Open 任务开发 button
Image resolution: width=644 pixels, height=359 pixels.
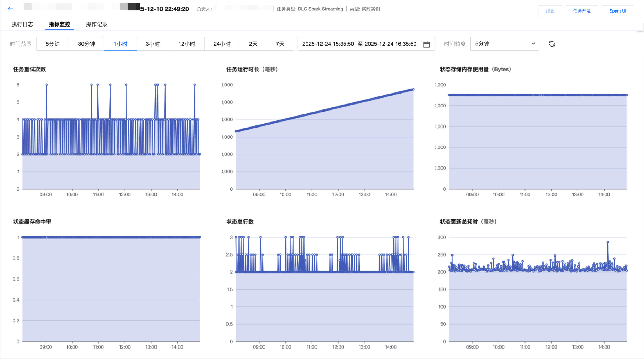click(x=582, y=11)
